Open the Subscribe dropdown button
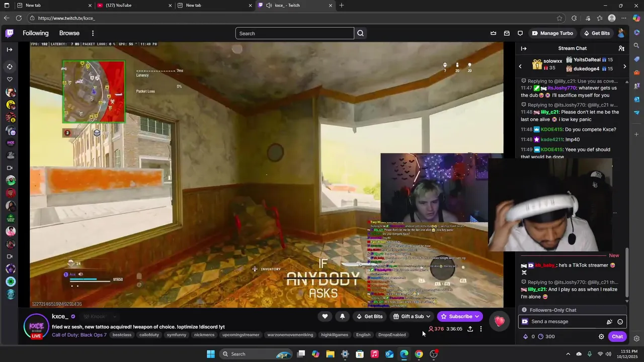Viewport: 644px width, 362px height. (460, 316)
